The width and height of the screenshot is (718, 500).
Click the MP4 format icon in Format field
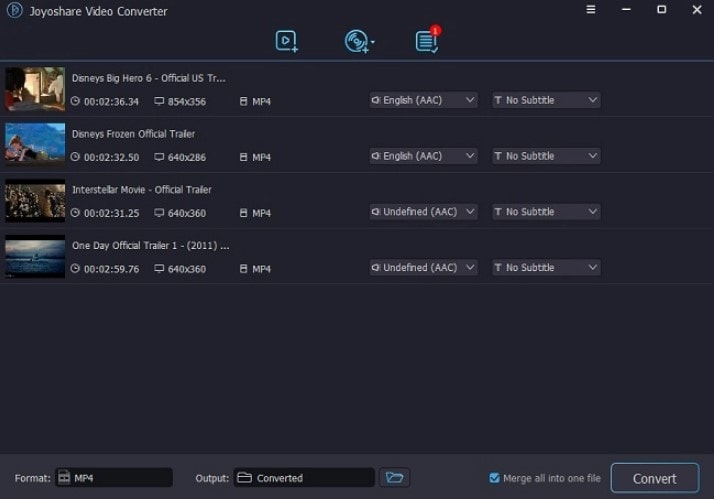[64, 478]
